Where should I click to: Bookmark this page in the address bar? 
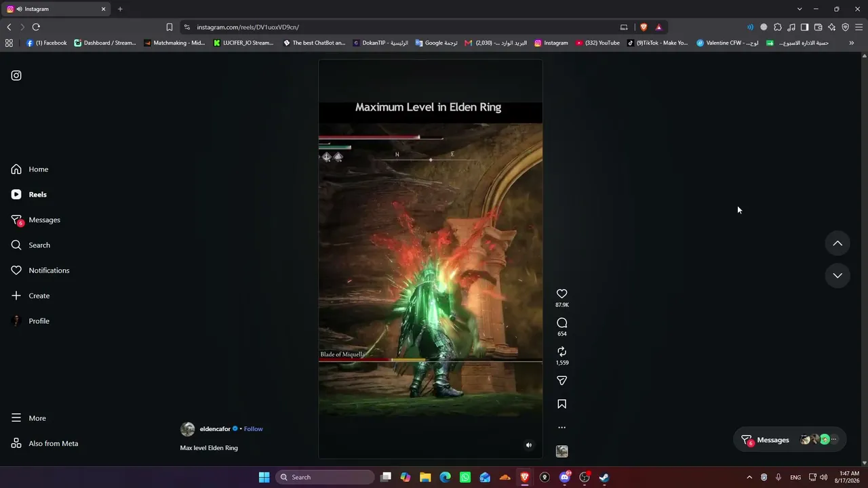(170, 27)
